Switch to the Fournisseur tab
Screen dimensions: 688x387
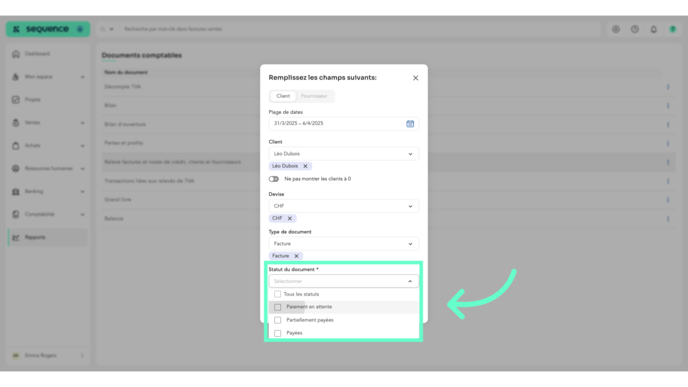[x=314, y=96]
